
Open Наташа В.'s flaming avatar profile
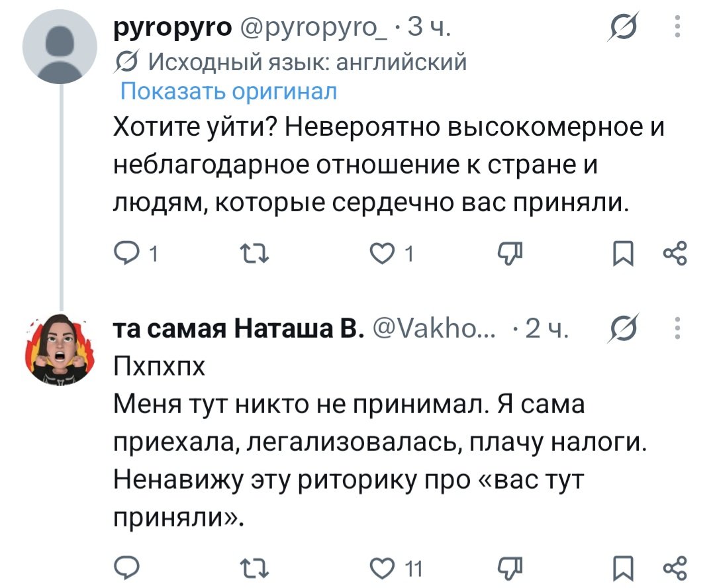click(60, 349)
